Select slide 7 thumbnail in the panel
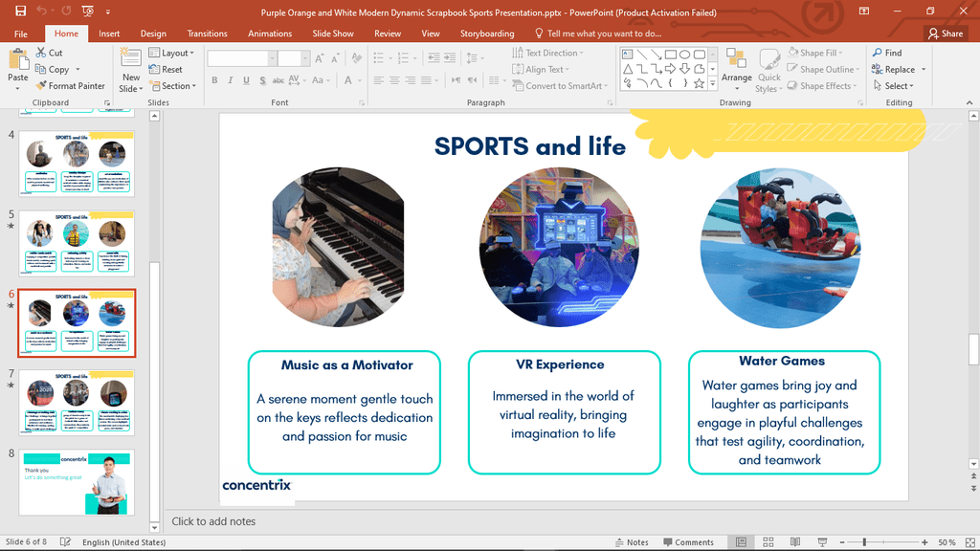 (x=77, y=402)
